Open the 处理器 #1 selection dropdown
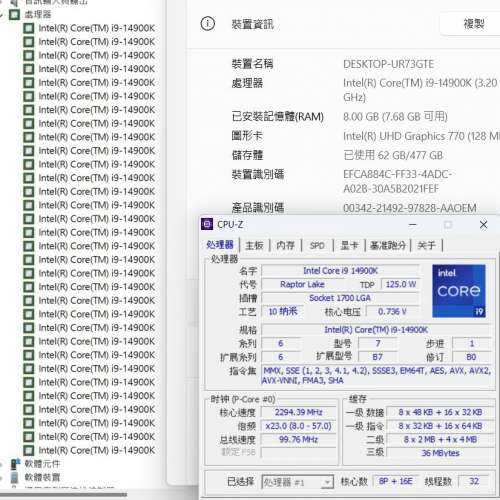 (x=298, y=482)
